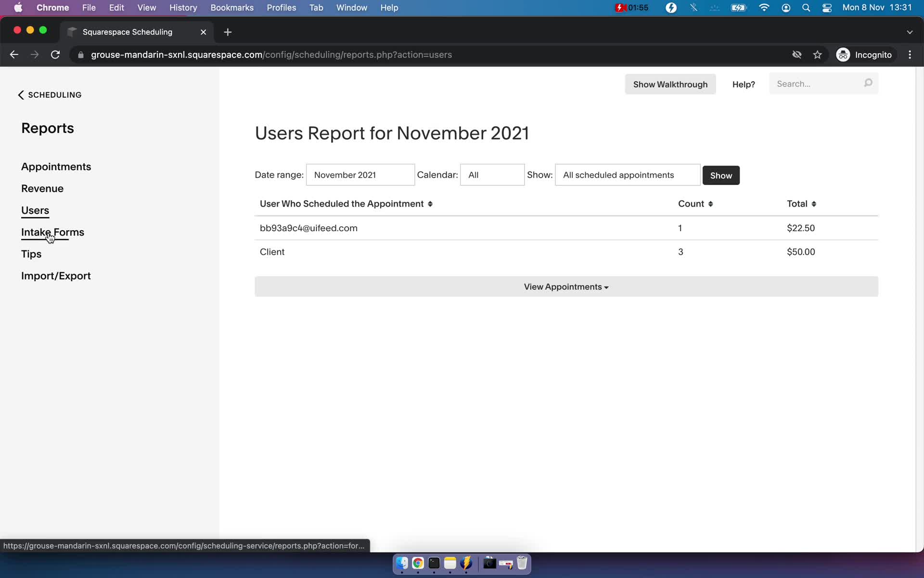Click the menu bar date and time
Viewport: 924px width, 578px height.
(877, 8)
